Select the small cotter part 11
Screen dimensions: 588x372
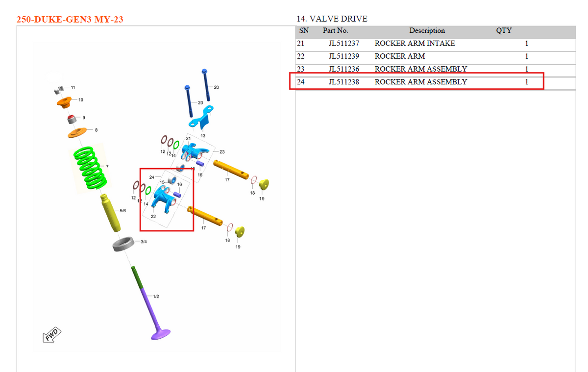[59, 90]
